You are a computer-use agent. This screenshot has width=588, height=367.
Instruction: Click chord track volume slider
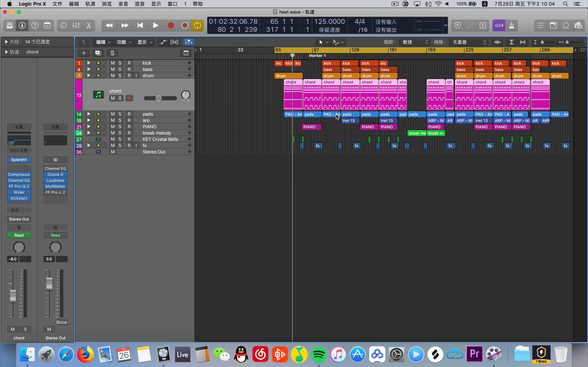click(158, 98)
